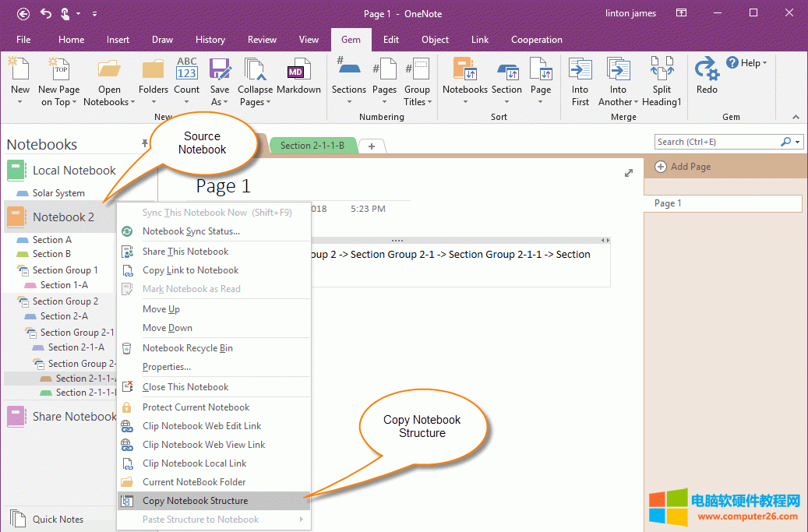Select Solar System section in tree
Screen dimensions: 808x532
tap(58, 193)
